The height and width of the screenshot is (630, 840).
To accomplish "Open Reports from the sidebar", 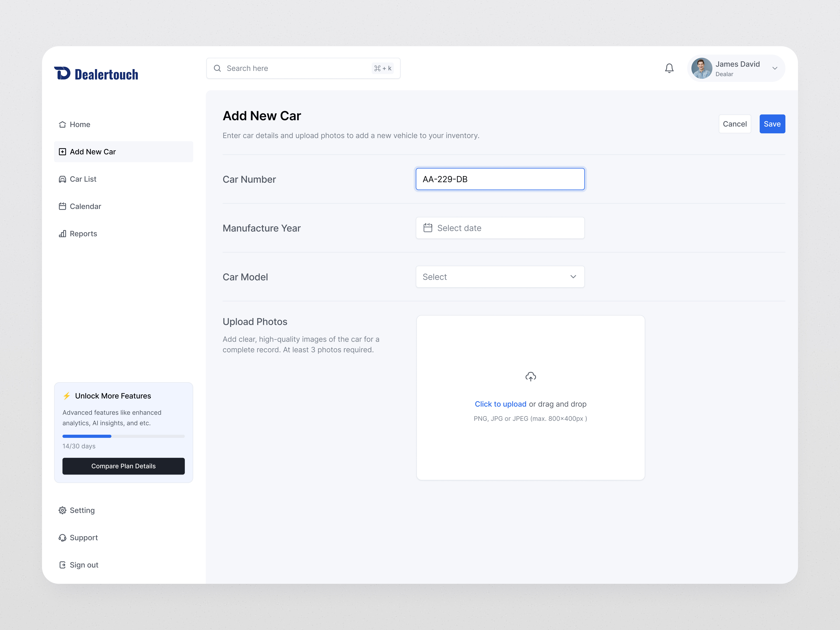I will [83, 234].
